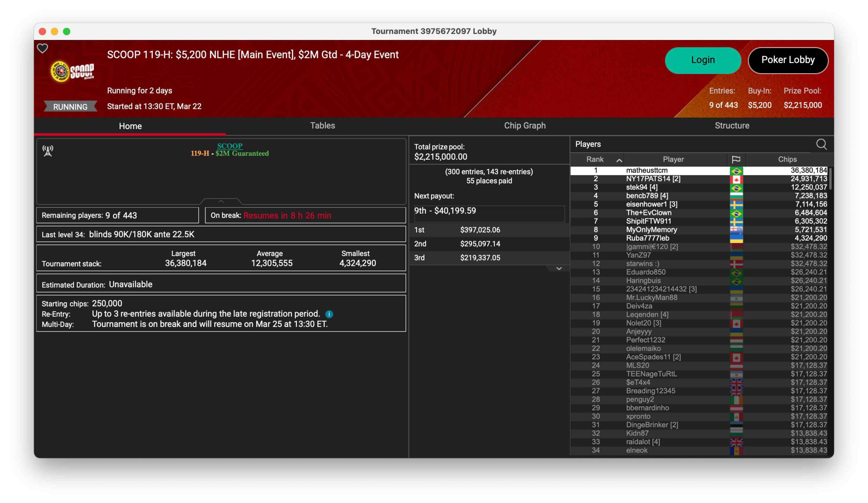
Task: Open the SCOOP link in banner
Action: tap(230, 146)
